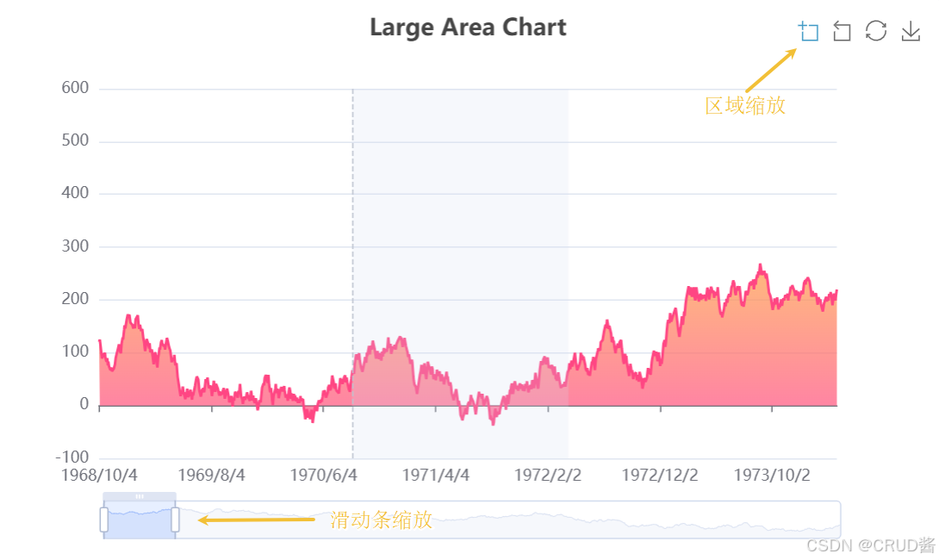Screen dimensions: 939x560
Task: Grab the right slider zoom handle
Action: [x=176, y=520]
